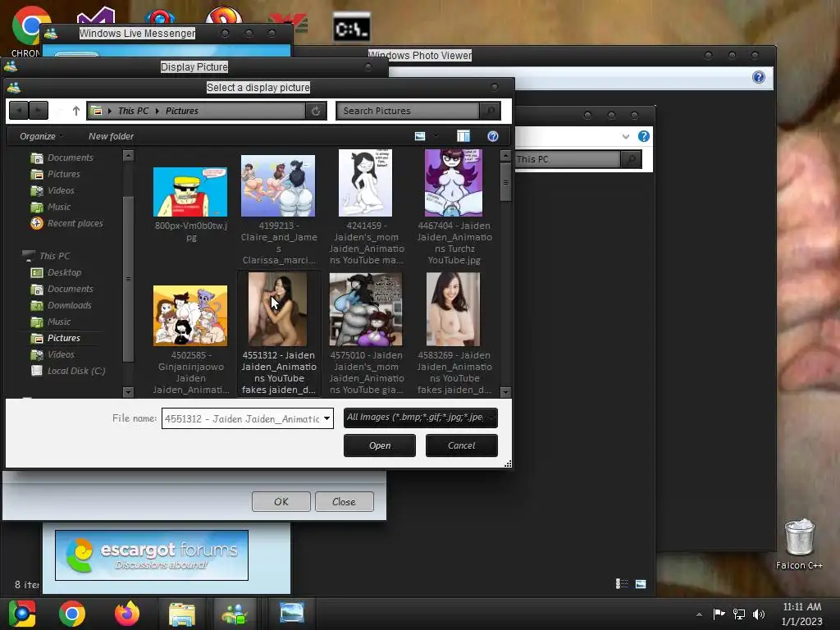Switch to details view icon in background Explorer
840x630 pixels.
click(x=622, y=583)
